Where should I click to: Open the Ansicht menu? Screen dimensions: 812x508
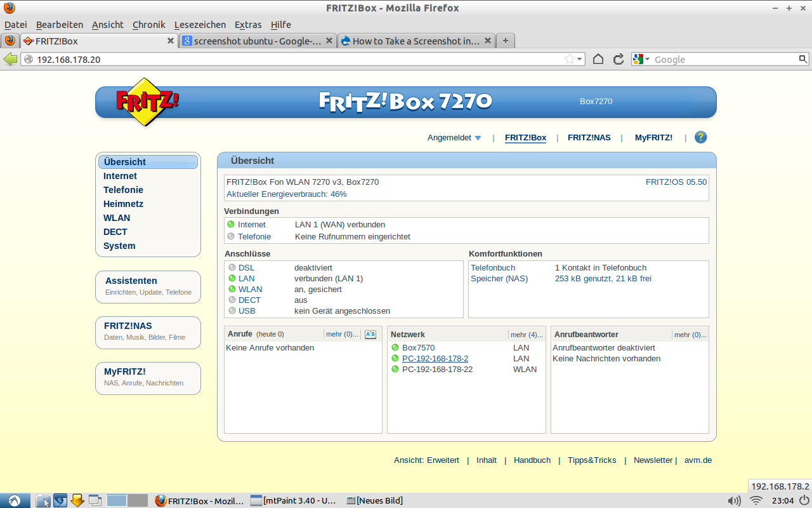pyautogui.click(x=108, y=25)
